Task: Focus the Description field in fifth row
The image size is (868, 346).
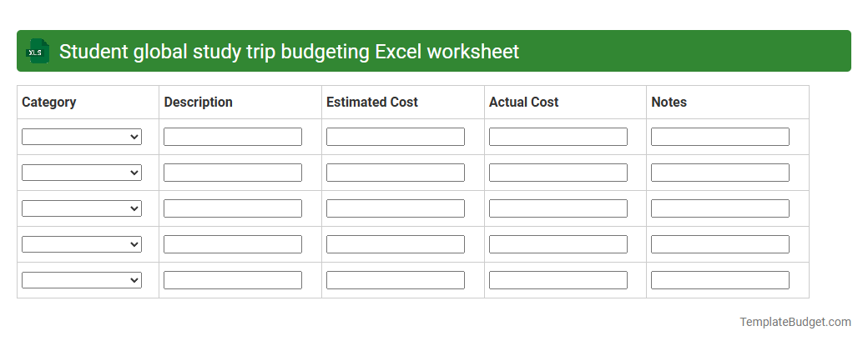Action: pyautogui.click(x=233, y=280)
